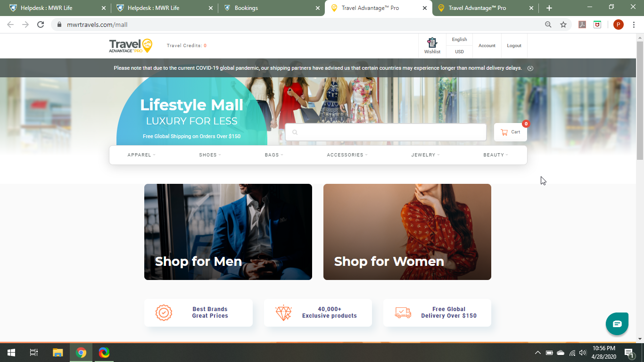Close the first Helpdesk tab
Image resolution: width=644 pixels, height=362 pixels.
[103, 8]
